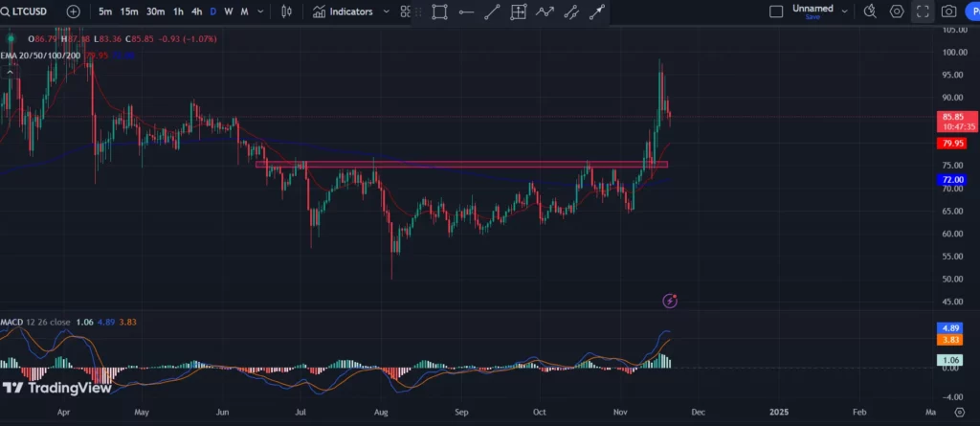Expand the timeframe list chevron
Image resolution: width=980 pixels, height=426 pixels.
[260, 11]
